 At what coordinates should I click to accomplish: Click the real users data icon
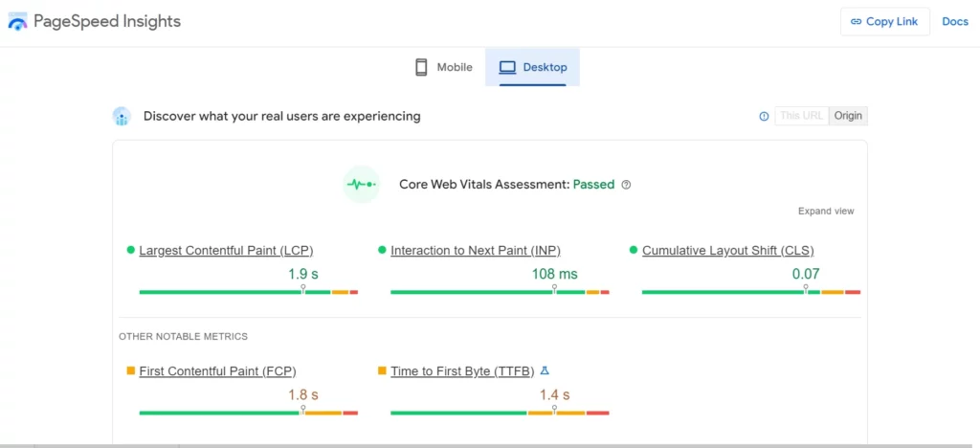122,116
